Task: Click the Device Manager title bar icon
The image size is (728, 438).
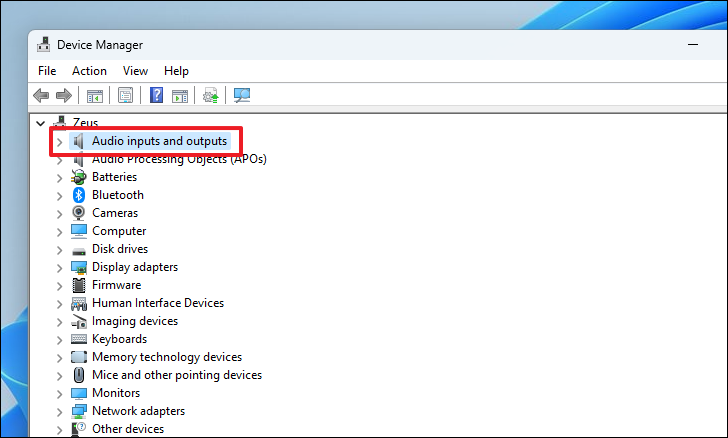Action: (x=44, y=45)
